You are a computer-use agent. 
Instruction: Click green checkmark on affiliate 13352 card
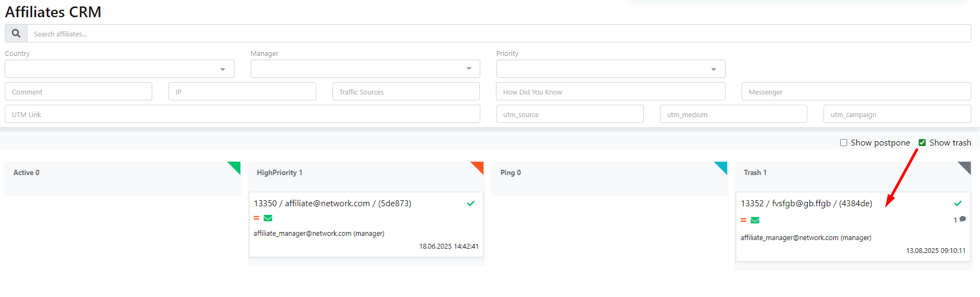point(957,204)
